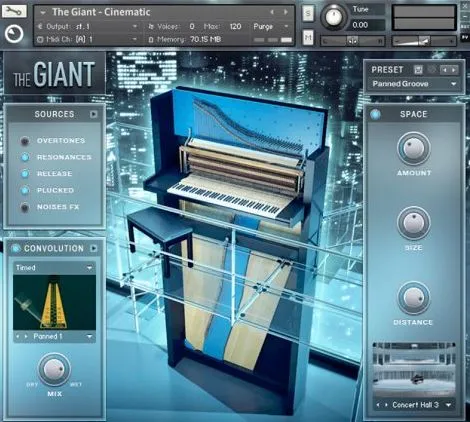Click the Space Amount knob

pos(414,149)
